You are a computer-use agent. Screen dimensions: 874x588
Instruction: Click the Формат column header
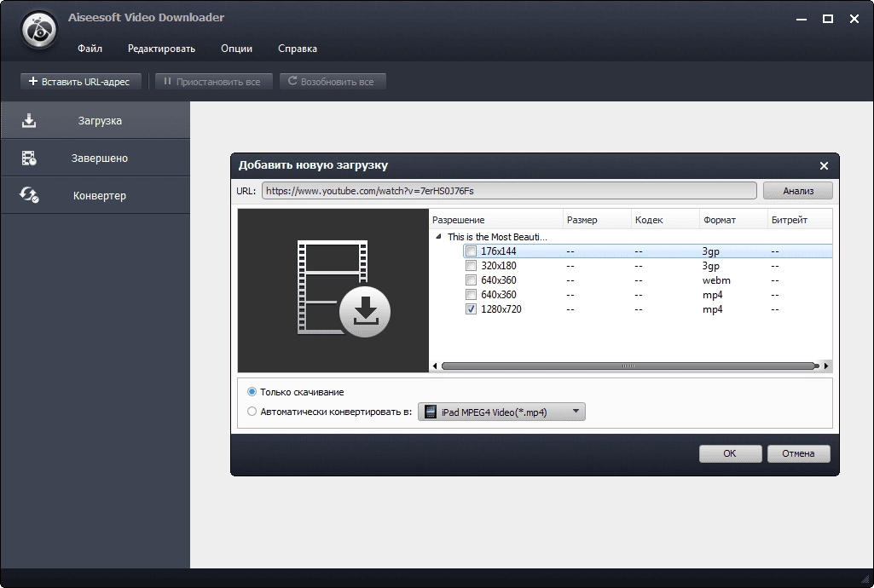(733, 220)
